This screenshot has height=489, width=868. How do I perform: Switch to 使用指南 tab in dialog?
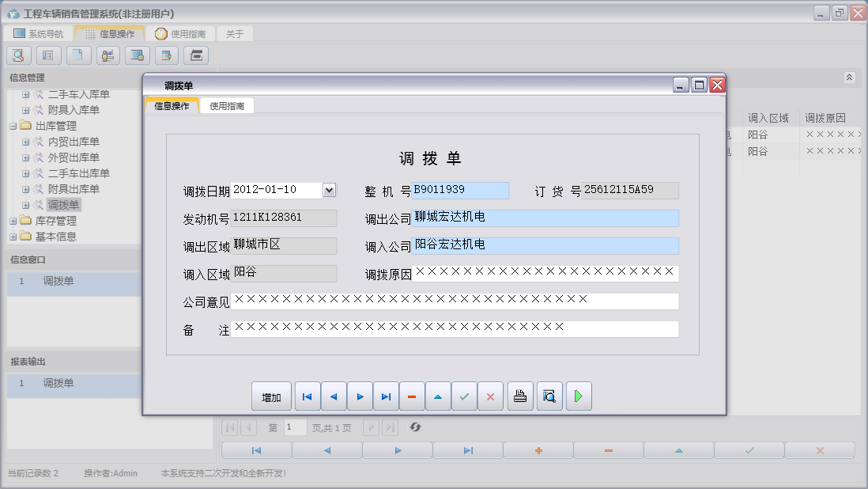(227, 106)
